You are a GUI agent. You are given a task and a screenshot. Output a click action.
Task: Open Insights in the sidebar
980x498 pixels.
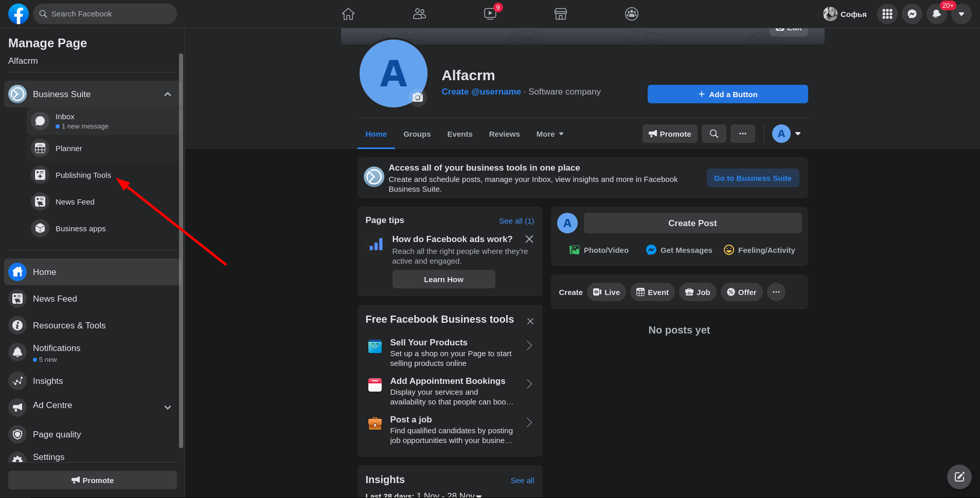tap(92, 381)
